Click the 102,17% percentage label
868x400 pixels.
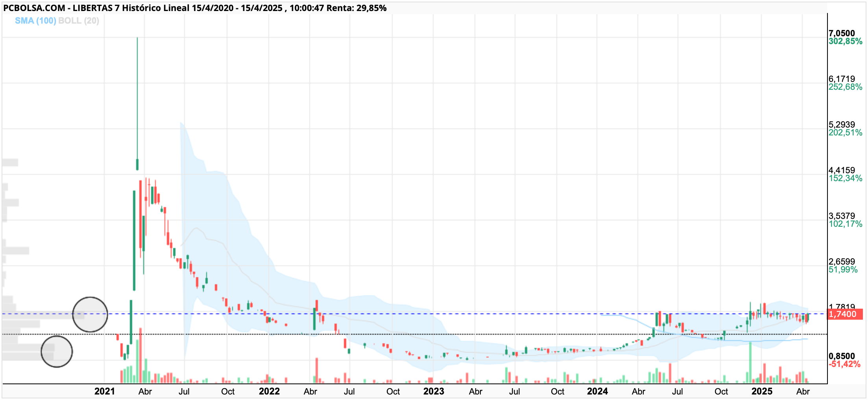click(845, 224)
